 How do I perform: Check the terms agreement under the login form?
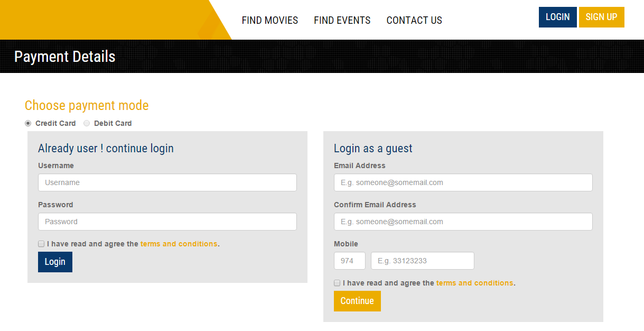41,244
